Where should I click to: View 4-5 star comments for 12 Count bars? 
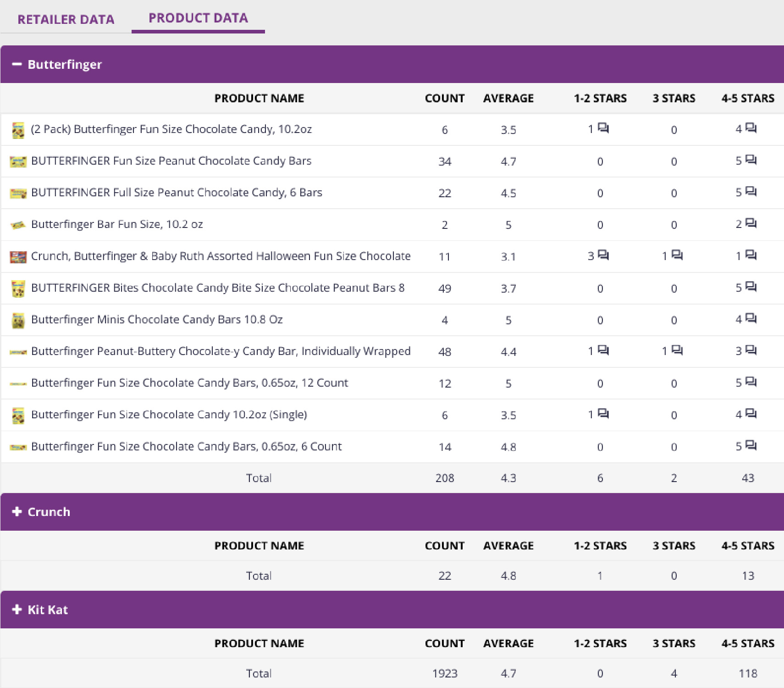tap(751, 382)
